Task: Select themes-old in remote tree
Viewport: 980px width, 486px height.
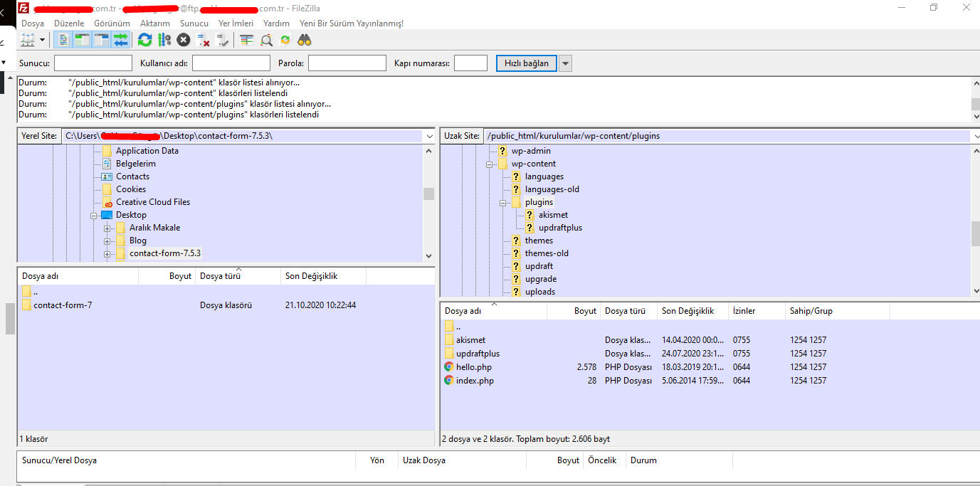Action: pyautogui.click(x=547, y=253)
